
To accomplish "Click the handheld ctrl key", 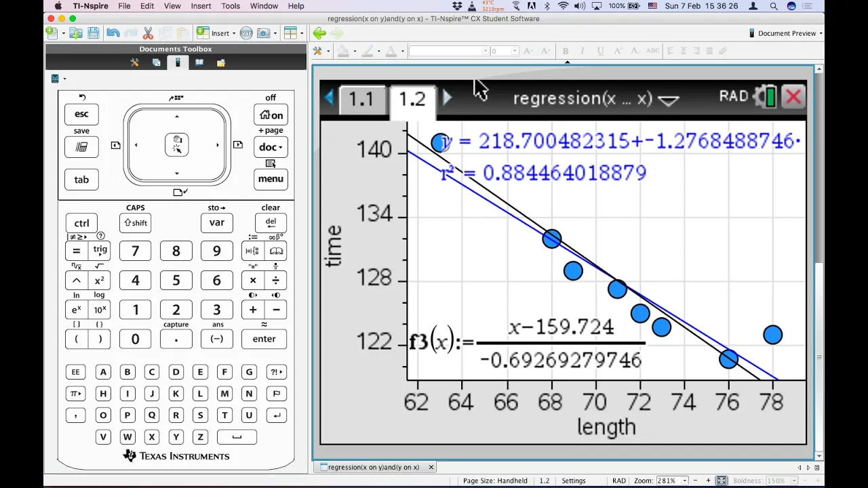I will coord(81,223).
